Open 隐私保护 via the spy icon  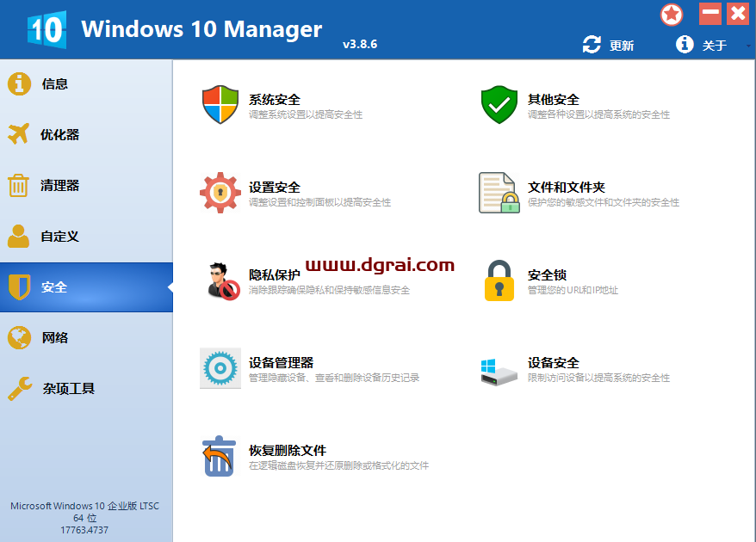(x=222, y=281)
